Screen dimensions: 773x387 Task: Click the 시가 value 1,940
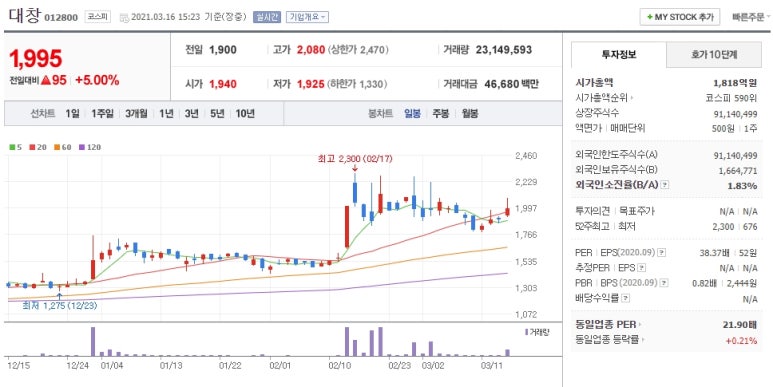tap(223, 84)
